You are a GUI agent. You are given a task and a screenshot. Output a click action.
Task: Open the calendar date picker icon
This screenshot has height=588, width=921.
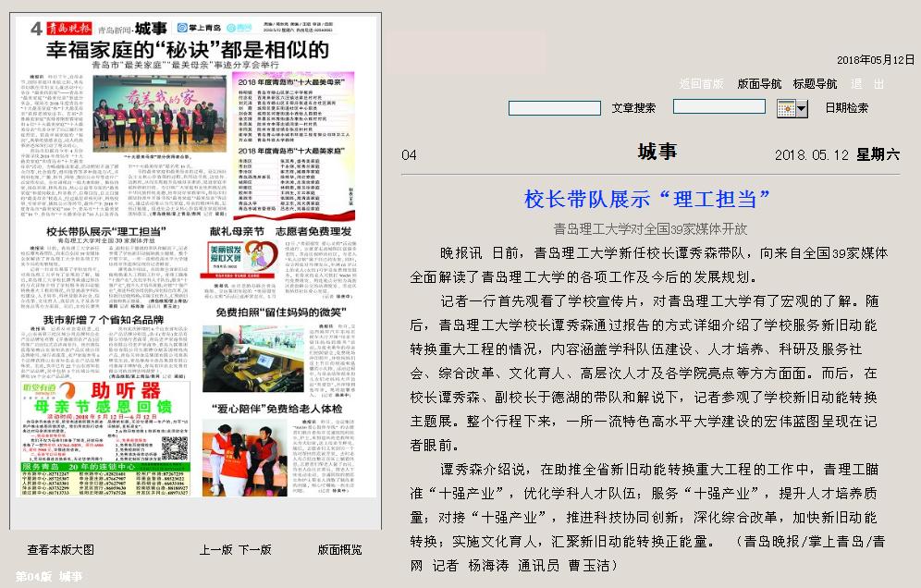pyautogui.click(x=792, y=108)
